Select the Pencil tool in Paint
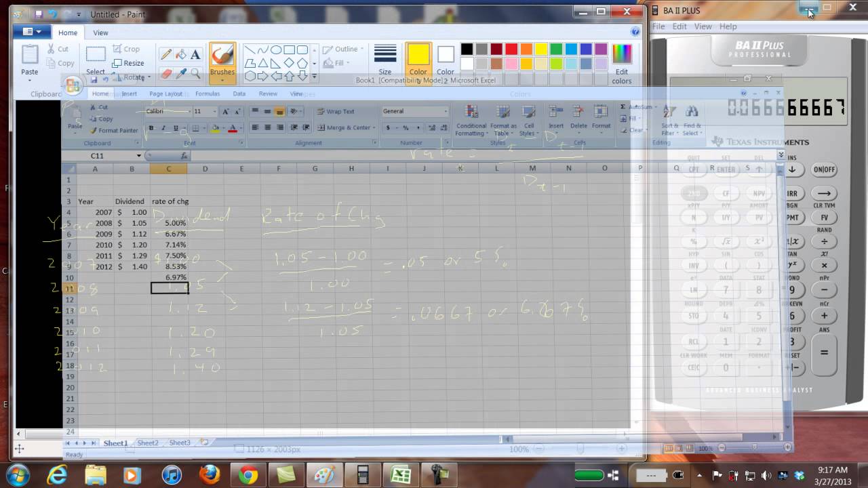 (165, 55)
